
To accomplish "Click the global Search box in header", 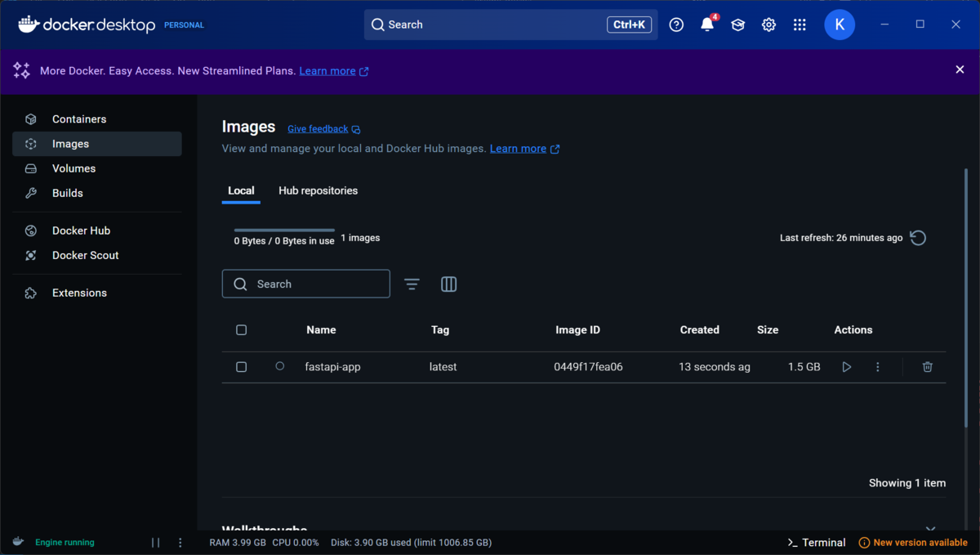I will [510, 25].
